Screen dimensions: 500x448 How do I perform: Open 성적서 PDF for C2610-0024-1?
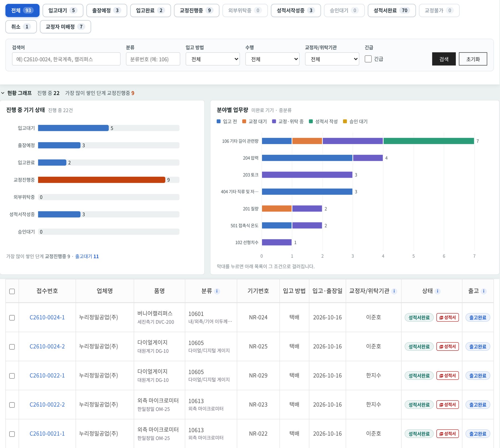447,317
